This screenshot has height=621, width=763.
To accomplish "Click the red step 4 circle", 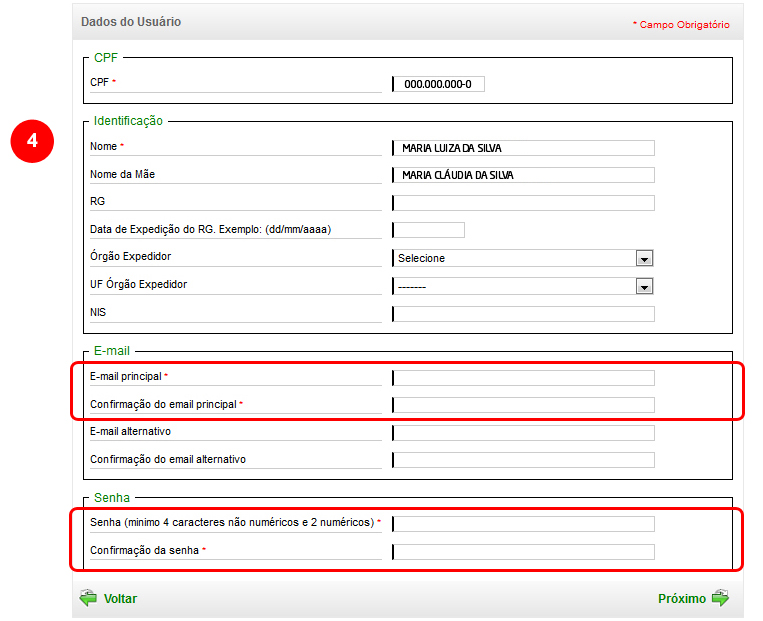I will [32, 141].
